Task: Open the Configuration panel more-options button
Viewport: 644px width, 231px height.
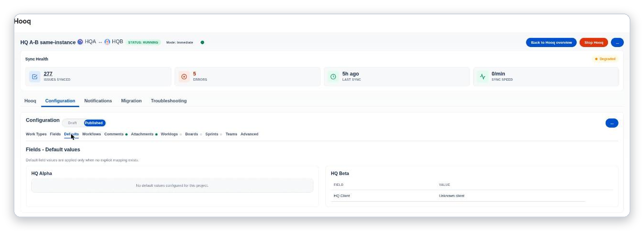Action: click(x=612, y=123)
